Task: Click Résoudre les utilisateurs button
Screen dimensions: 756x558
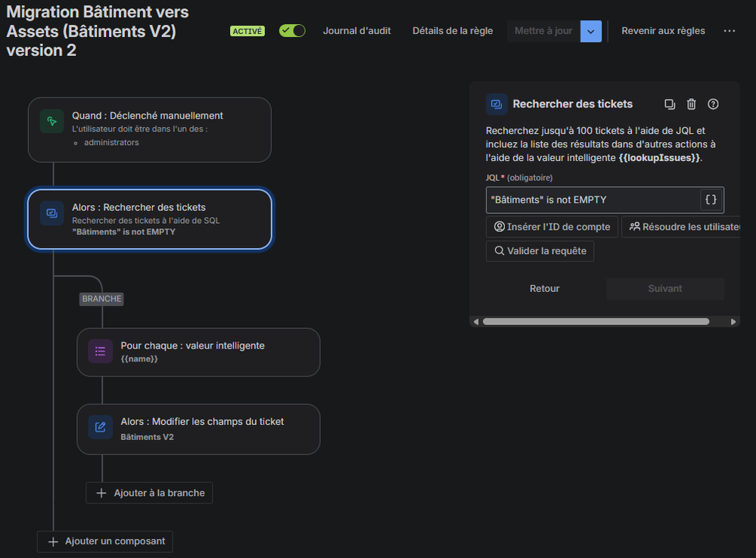Action: coord(682,227)
